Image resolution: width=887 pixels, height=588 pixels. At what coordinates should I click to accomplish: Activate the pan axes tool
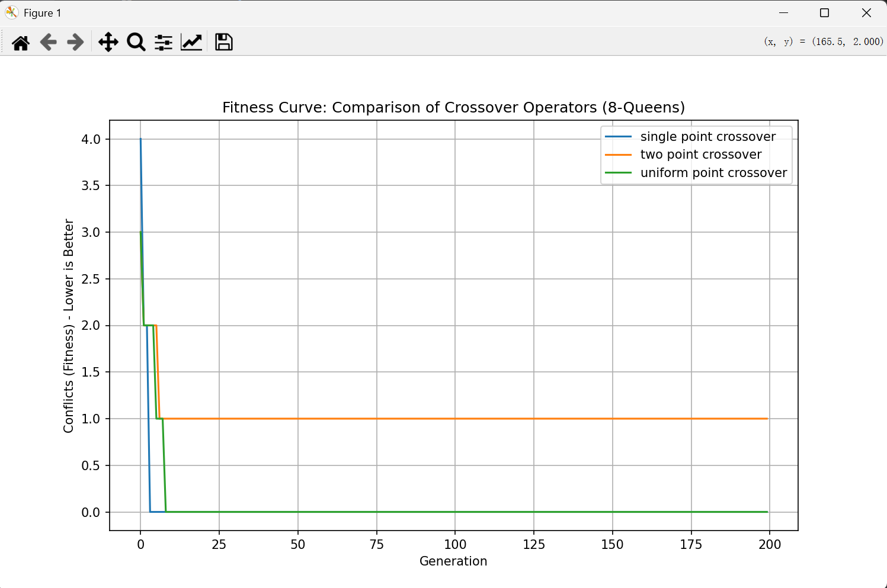(x=108, y=43)
